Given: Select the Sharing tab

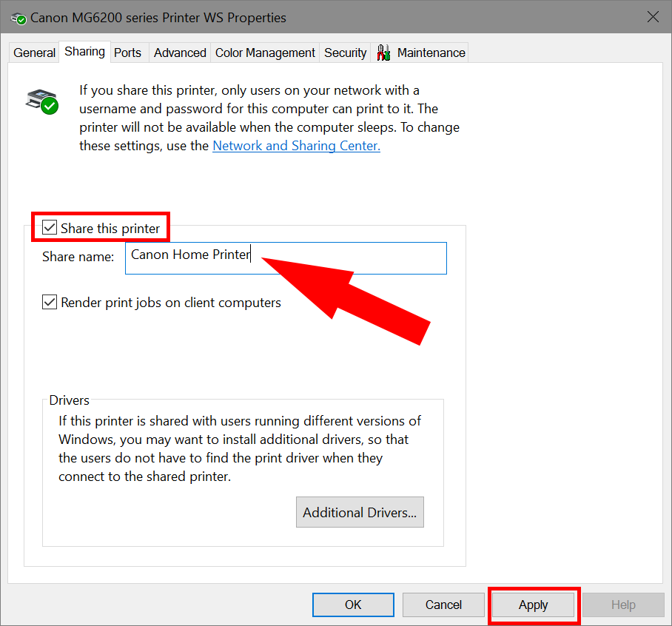Looking at the screenshot, I should (85, 51).
